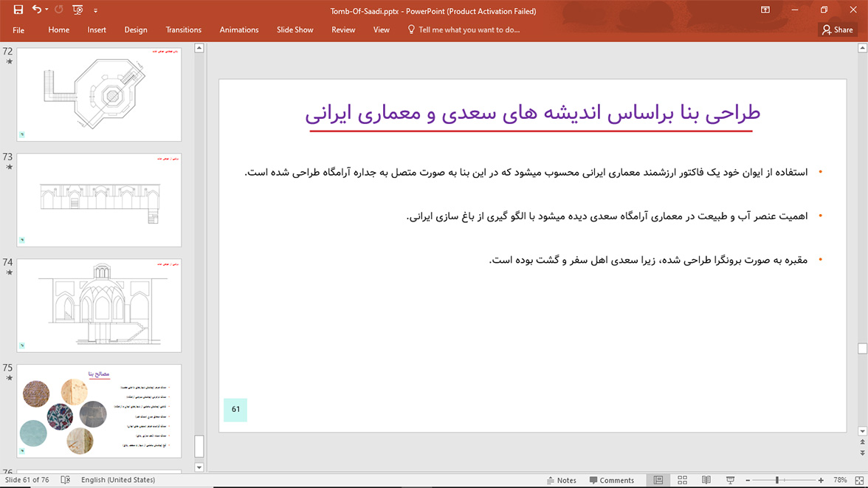
Task: Restore down the PowerPoint window
Action: tap(824, 10)
